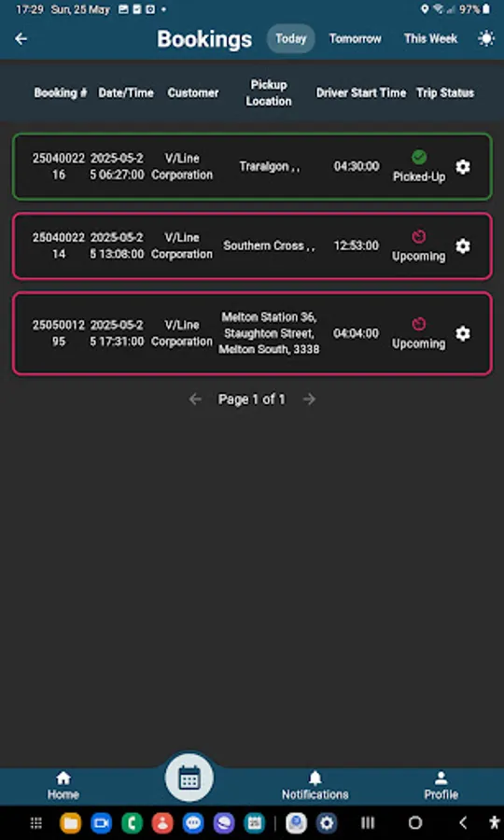The image size is (504, 840).
Task: Switch to the Tomorrow tab
Action: tap(355, 38)
